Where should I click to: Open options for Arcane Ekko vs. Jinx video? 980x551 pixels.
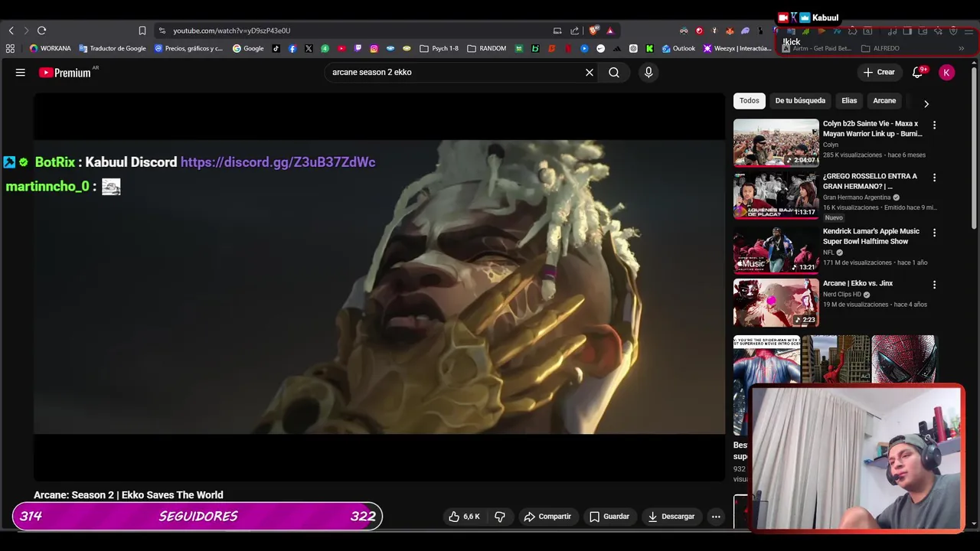click(934, 285)
